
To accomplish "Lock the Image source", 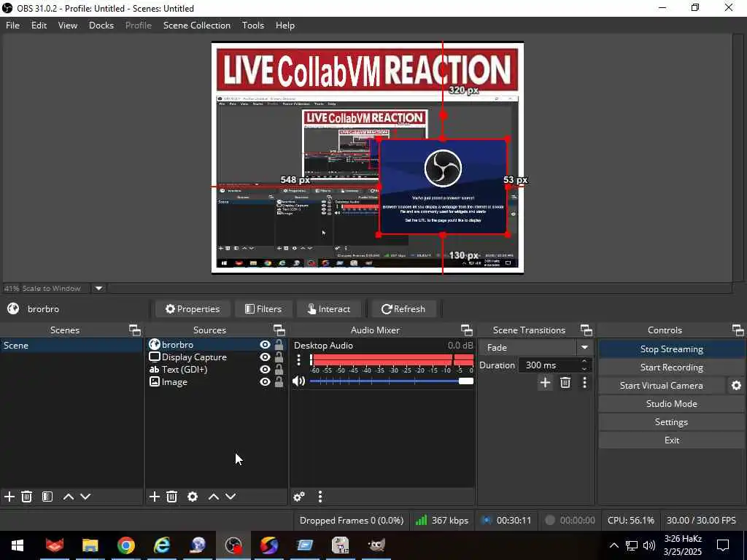I will [x=279, y=381].
